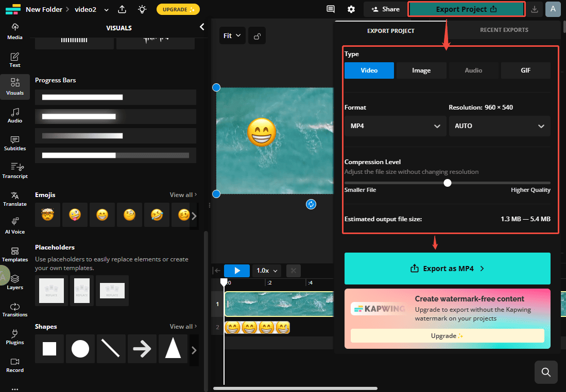Select the Text tool in sidebar
Screen dimensions: 566x392
pos(15,58)
